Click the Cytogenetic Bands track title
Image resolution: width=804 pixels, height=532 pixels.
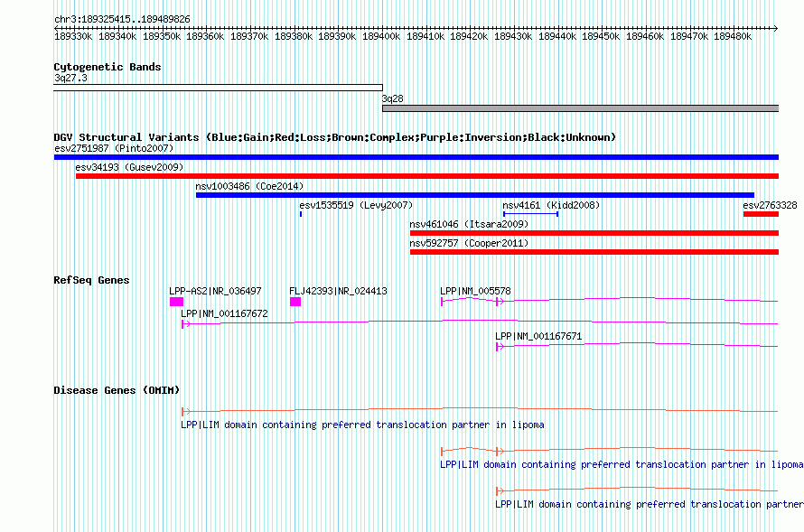[108, 67]
